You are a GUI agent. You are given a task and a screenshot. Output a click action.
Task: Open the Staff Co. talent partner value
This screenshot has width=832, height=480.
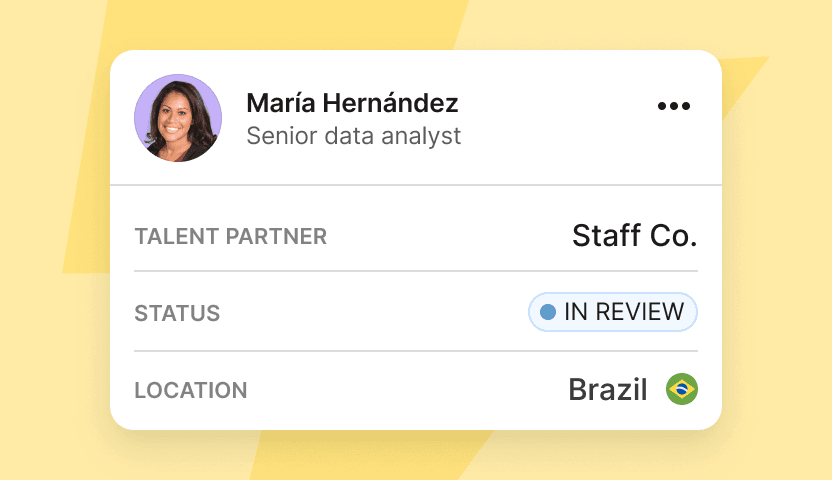click(x=635, y=235)
